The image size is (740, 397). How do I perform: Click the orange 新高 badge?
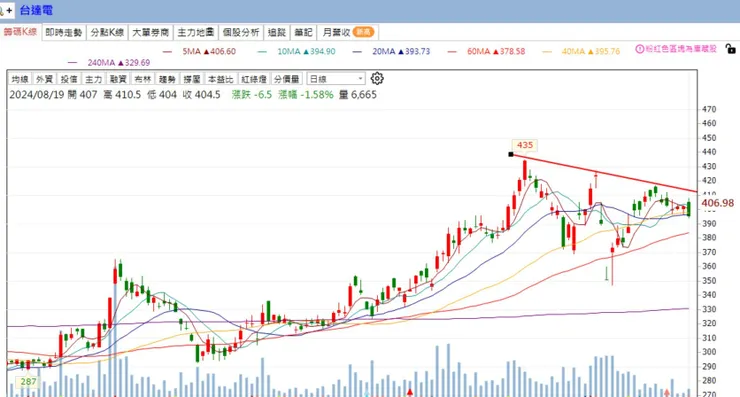tap(363, 32)
